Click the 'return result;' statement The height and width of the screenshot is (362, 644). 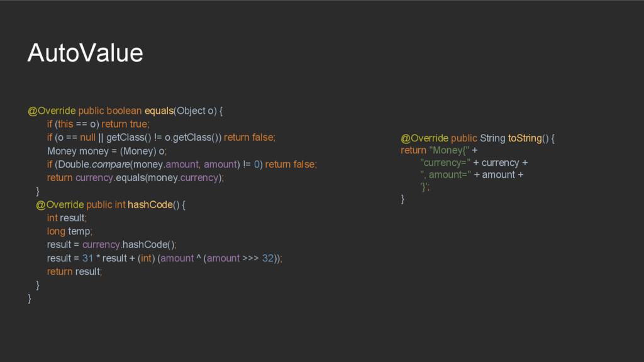tap(74, 271)
